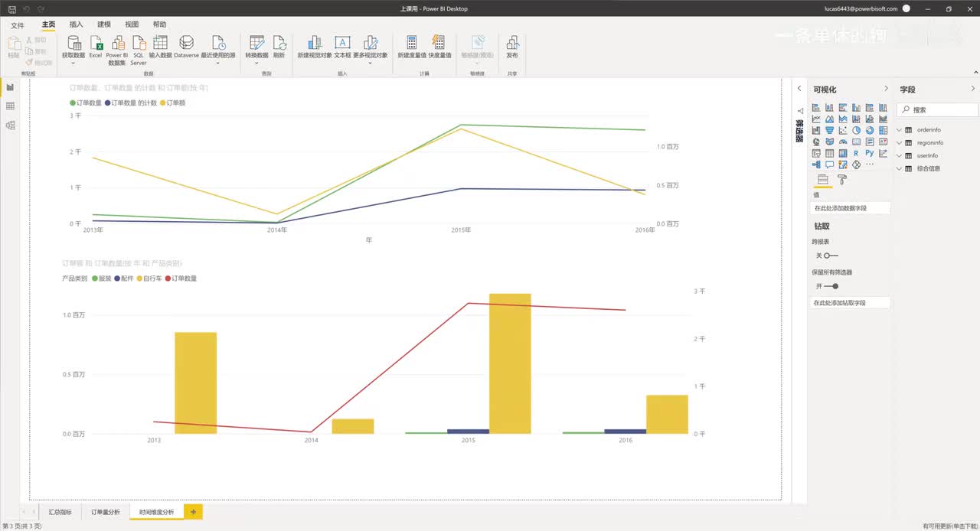Image resolution: width=980 pixels, height=531 pixels.
Task: Choose the SQL Server source icon
Action: click(139, 43)
